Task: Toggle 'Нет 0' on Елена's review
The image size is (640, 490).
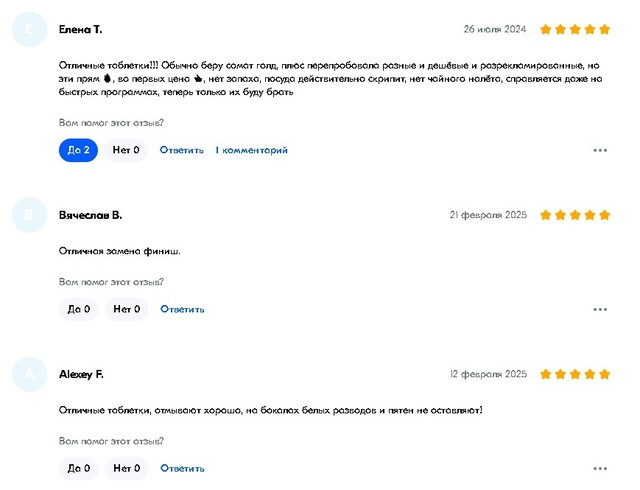Action: (126, 150)
